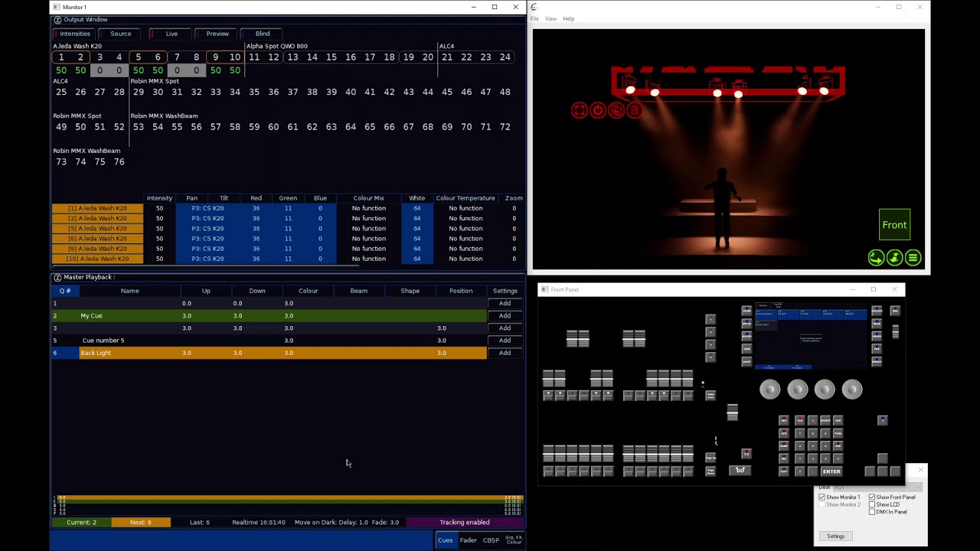Uncheck the Show Monitor 1 checkbox

click(822, 497)
